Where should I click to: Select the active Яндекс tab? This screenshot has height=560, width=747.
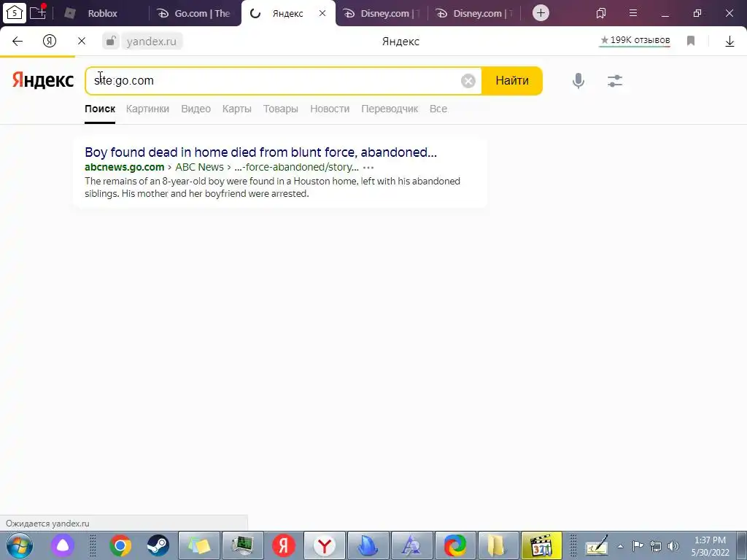tap(287, 13)
